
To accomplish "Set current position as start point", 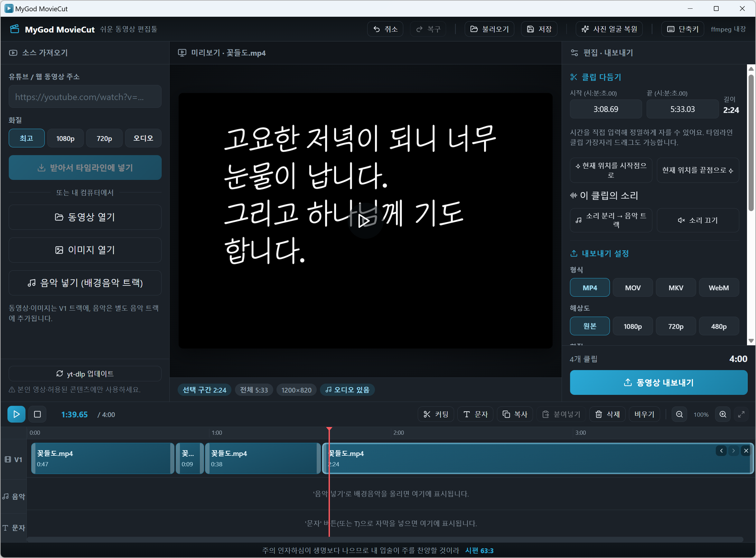I will pyautogui.click(x=611, y=170).
